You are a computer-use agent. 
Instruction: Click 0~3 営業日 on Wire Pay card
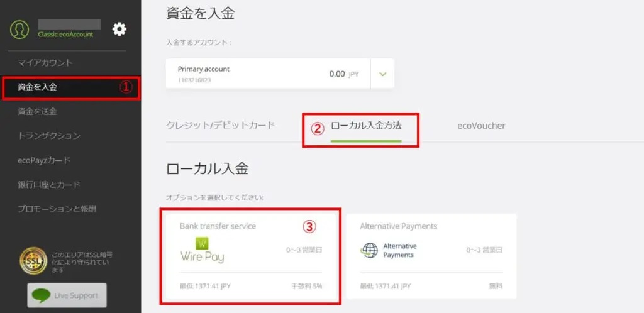304,250
